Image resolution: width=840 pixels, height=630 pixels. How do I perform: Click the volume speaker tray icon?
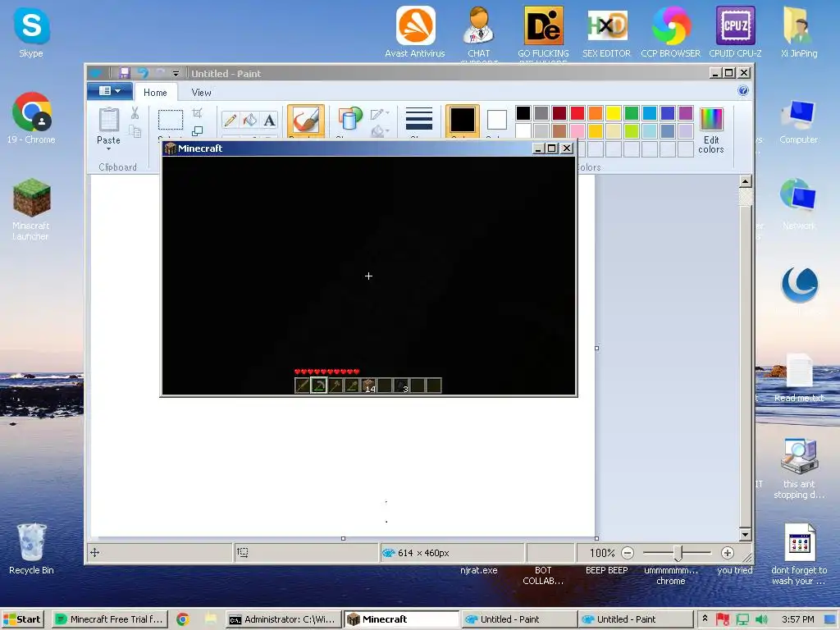click(761, 619)
